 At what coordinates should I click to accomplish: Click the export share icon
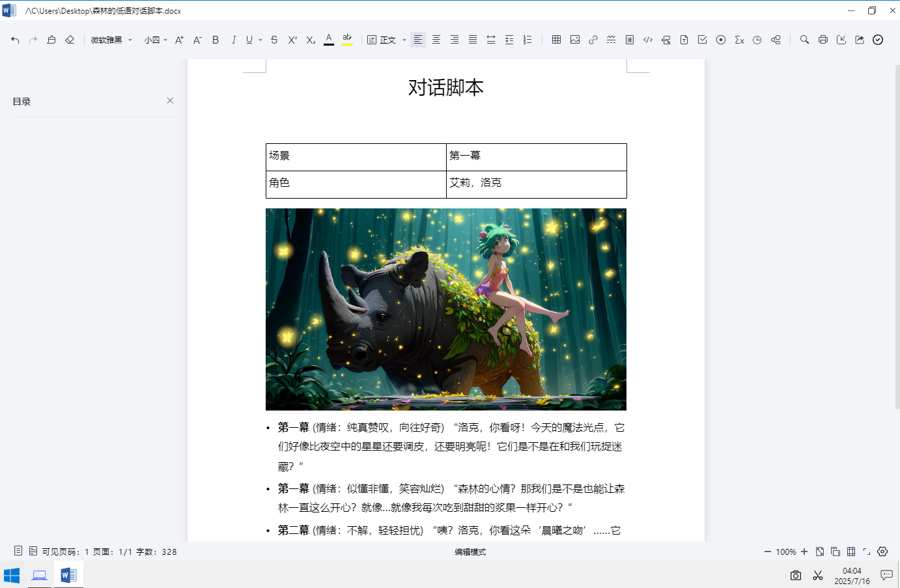(x=859, y=40)
